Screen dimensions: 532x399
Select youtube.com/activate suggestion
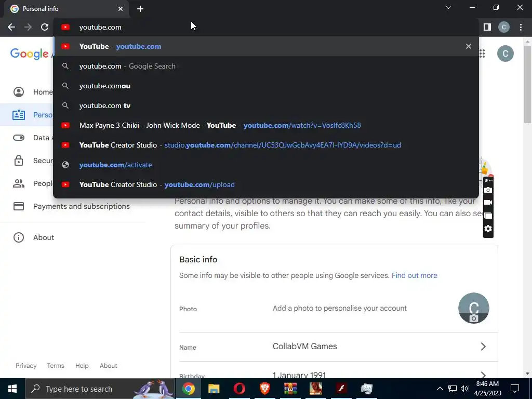pos(266,165)
